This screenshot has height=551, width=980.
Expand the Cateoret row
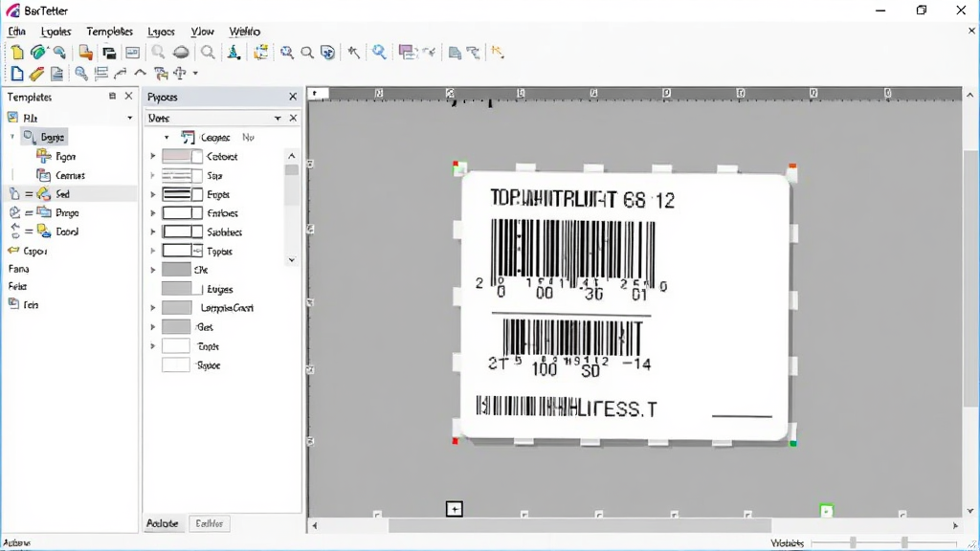[x=152, y=156]
